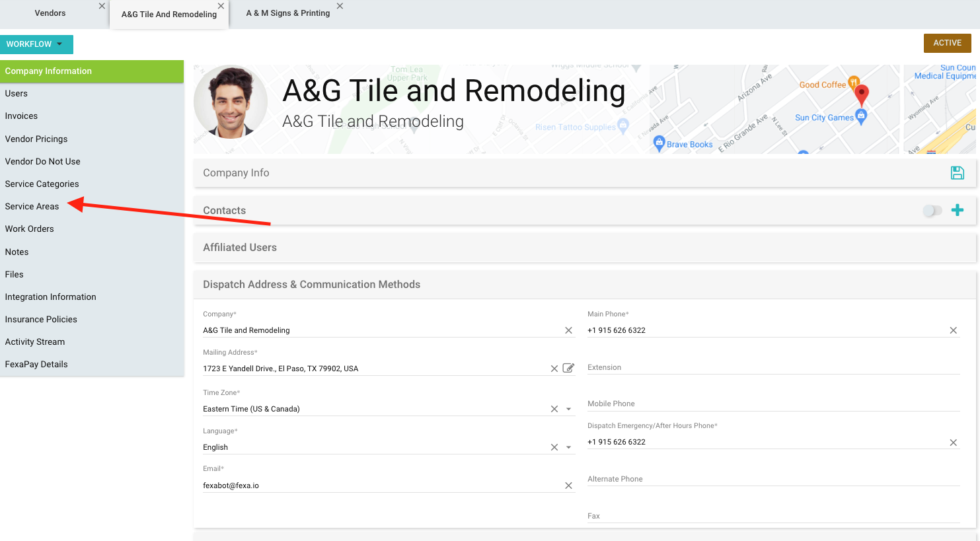Switch to A & M Signs & Printing tab
Image resolution: width=980 pixels, height=541 pixels.
coord(287,13)
